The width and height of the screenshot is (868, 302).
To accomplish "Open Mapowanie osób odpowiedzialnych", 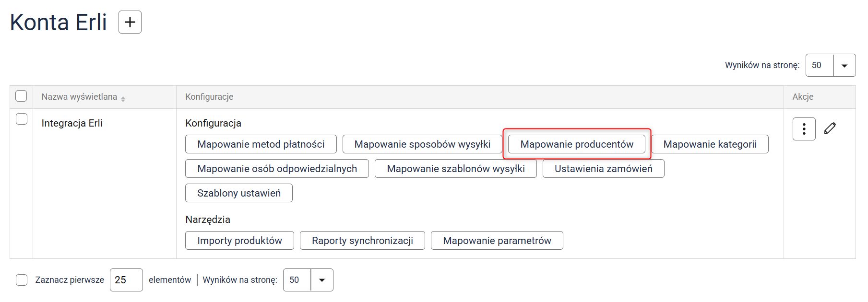I will point(277,169).
